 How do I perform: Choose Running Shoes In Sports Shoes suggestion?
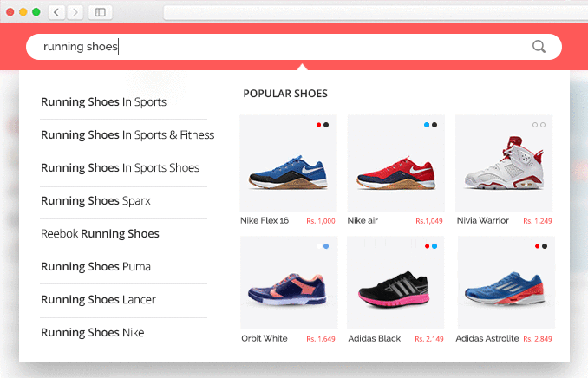pos(120,168)
